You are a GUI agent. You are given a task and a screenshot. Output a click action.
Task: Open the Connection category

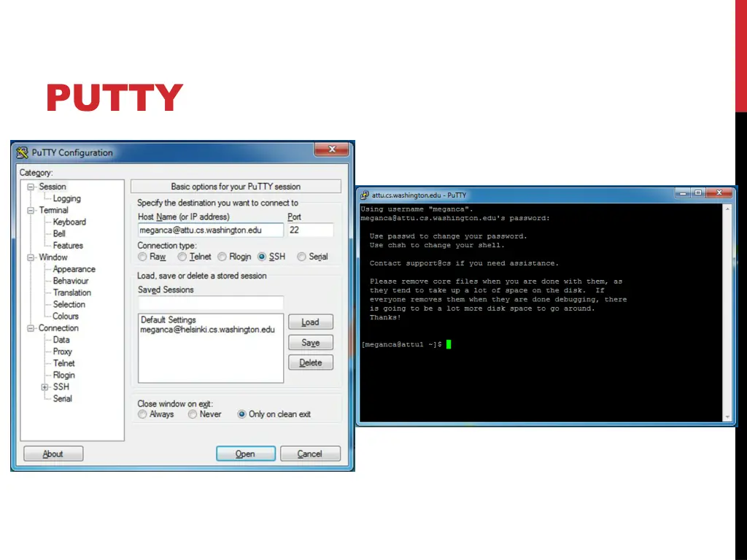pyautogui.click(x=58, y=328)
